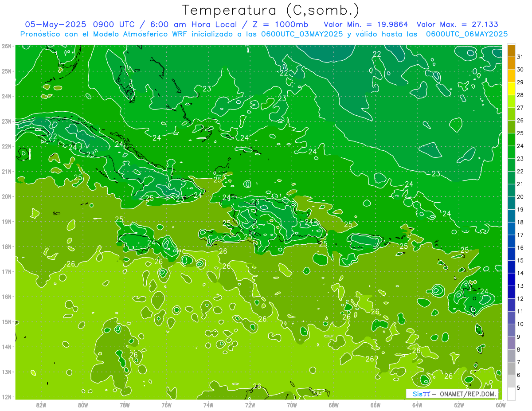Viewport: 532px width, 411px height.
Task: Click the 21N latitude axis label
Action: 7,172
